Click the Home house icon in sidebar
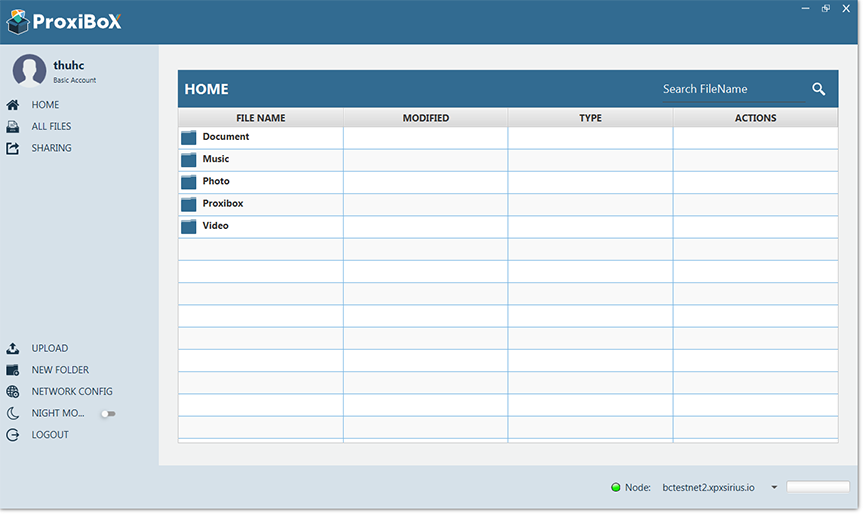This screenshot has height=515, width=864. point(13,105)
